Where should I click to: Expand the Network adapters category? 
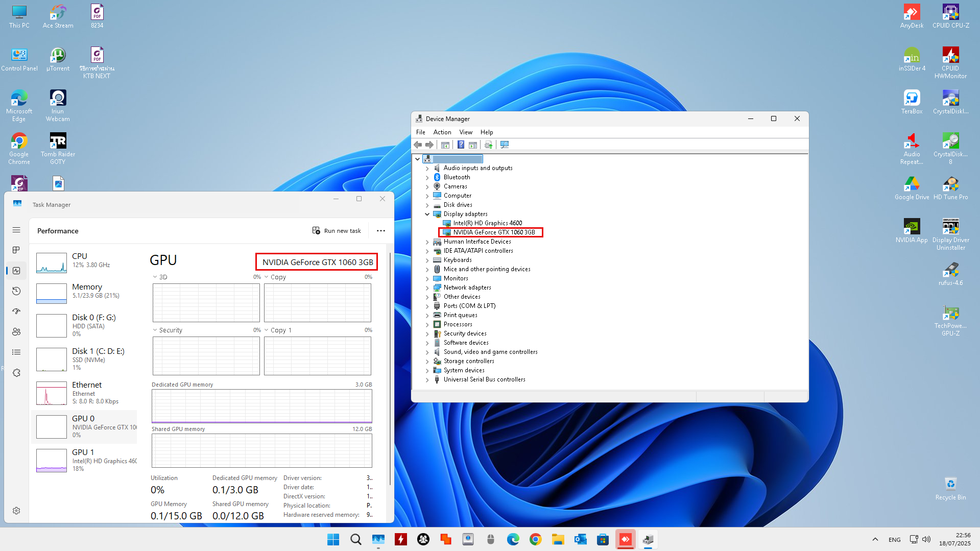tap(427, 288)
